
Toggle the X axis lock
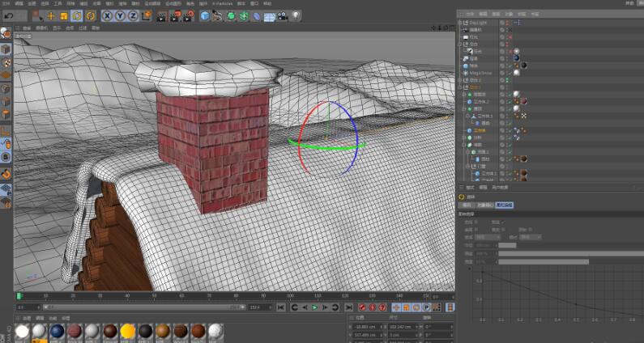[109, 15]
